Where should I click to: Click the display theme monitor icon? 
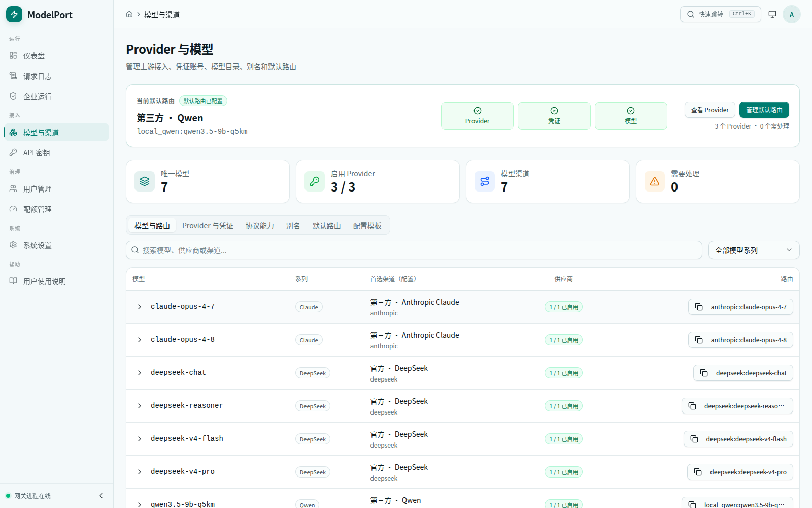[x=772, y=14]
